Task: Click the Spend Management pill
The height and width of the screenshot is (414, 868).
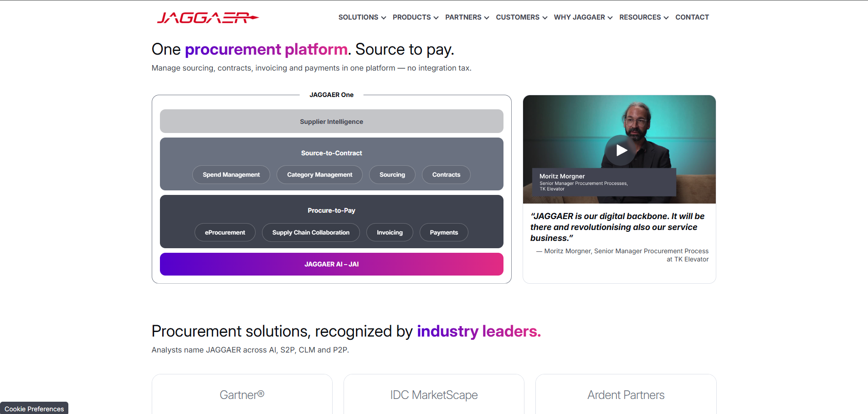Action: tap(231, 175)
